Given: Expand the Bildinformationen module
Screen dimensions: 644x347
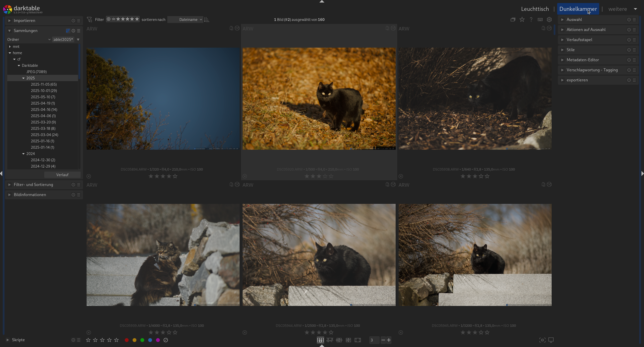Looking at the screenshot, I should pos(30,195).
